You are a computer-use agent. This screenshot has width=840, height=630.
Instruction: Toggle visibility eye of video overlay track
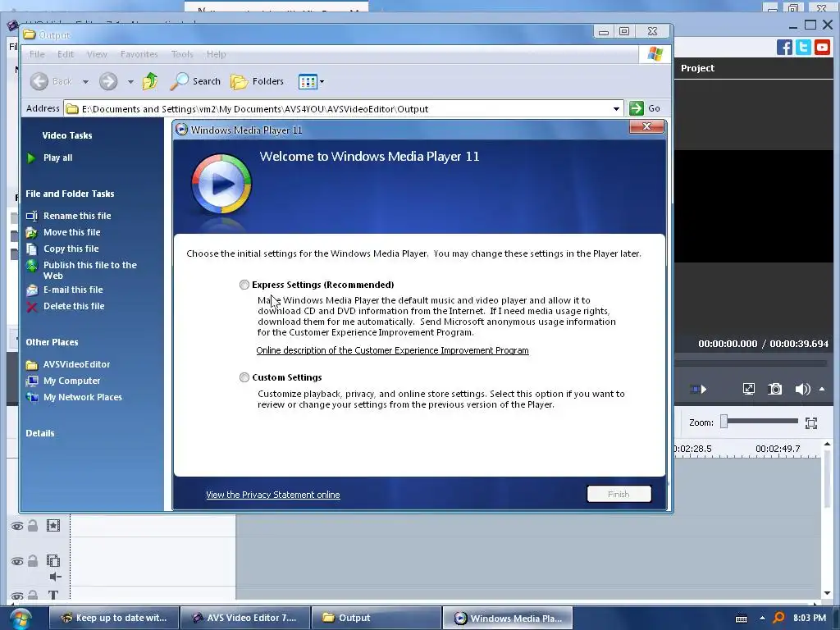[17, 561]
